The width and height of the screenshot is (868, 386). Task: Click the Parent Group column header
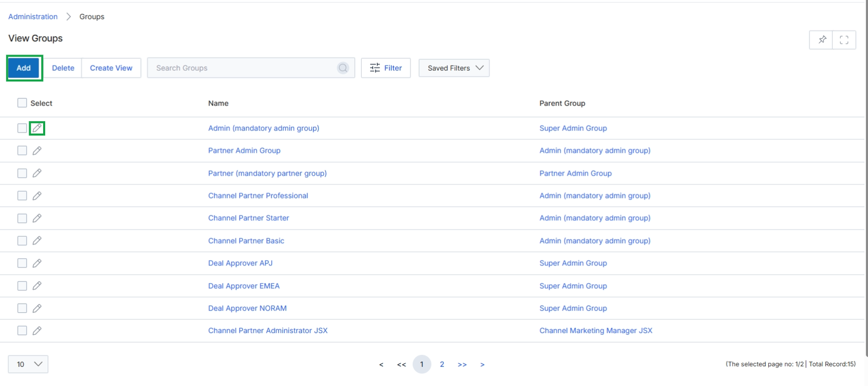(x=562, y=103)
